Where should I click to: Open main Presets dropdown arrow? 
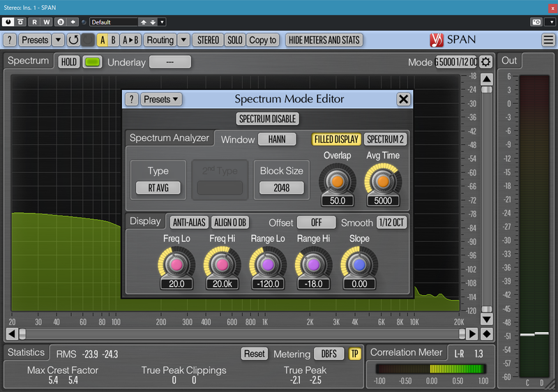coord(58,40)
